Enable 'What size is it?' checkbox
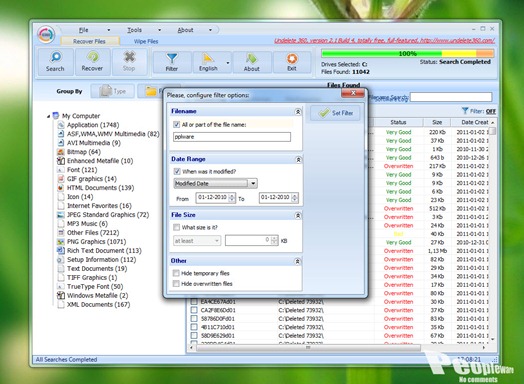Viewport: 524px width, 384px height. click(176, 227)
